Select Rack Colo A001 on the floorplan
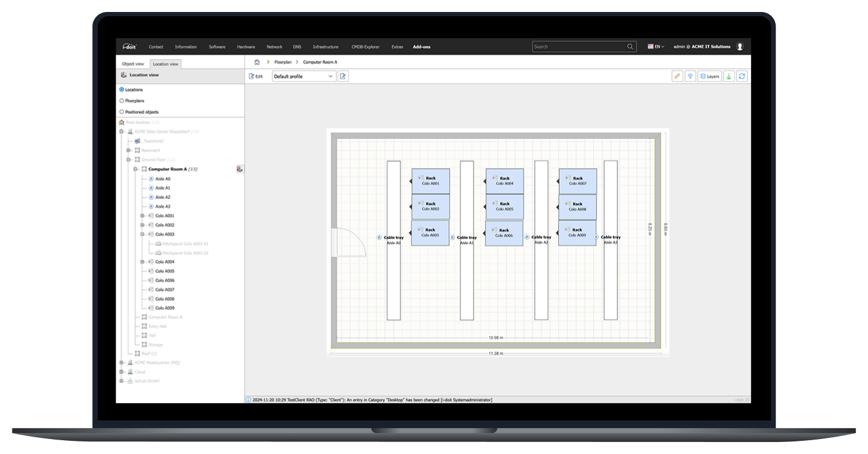The image size is (868, 454). [x=430, y=181]
